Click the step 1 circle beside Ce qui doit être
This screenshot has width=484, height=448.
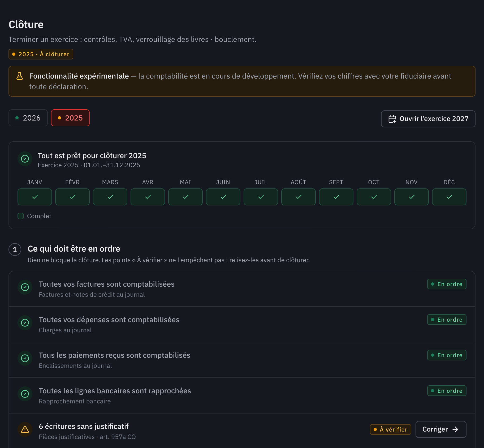tap(15, 249)
